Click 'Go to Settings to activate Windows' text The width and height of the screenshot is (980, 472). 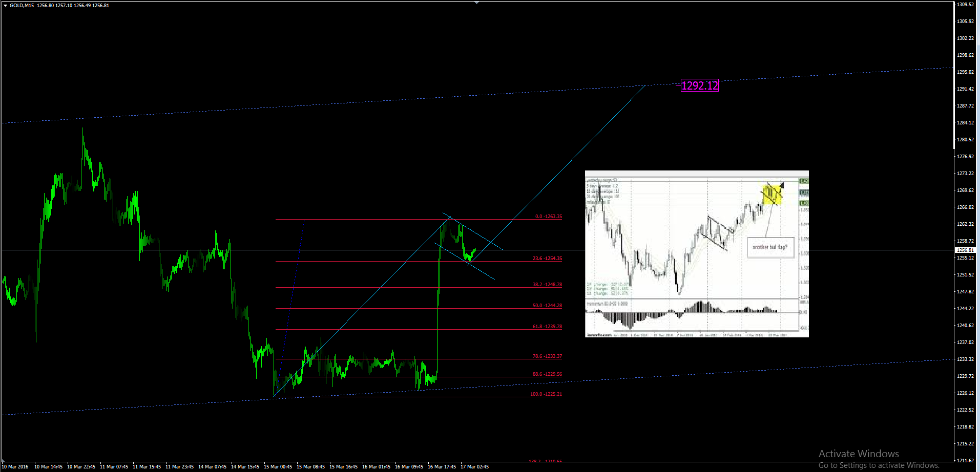879,465
